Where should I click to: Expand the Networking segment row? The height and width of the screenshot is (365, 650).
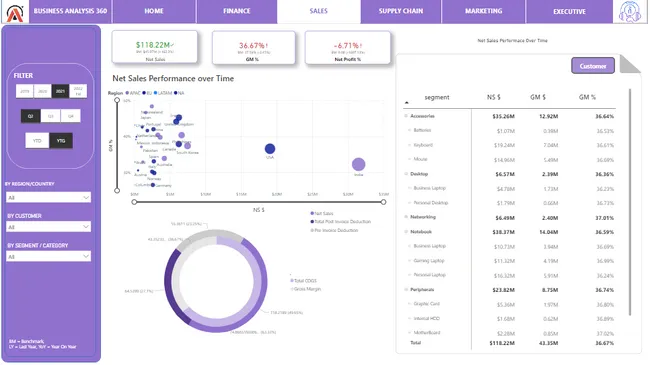pyautogui.click(x=406, y=217)
